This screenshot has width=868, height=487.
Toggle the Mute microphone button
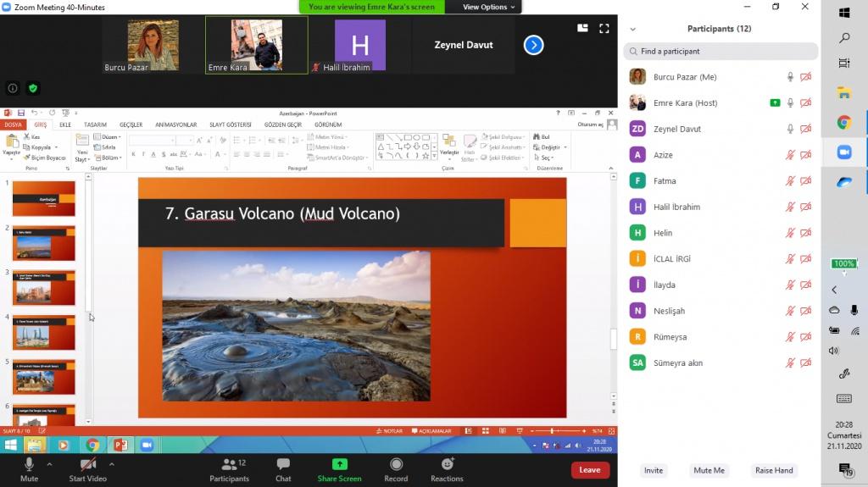pos(29,465)
